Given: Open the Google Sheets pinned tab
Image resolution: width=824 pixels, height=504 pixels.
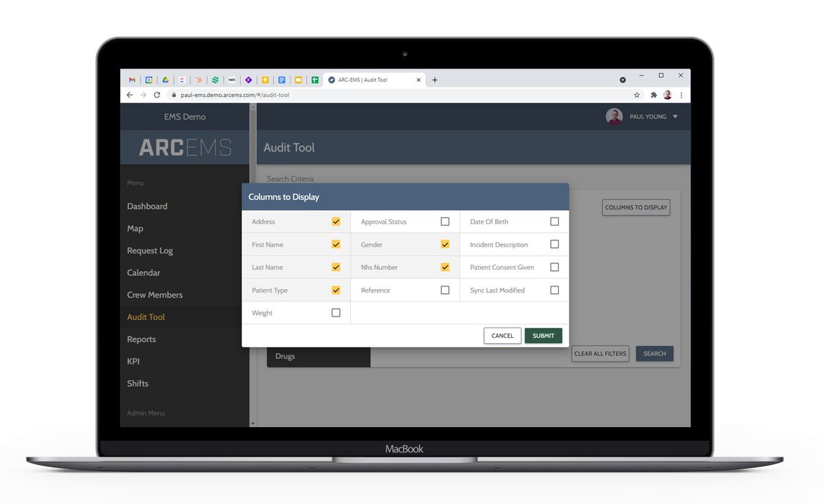Looking at the screenshot, I should [315, 80].
